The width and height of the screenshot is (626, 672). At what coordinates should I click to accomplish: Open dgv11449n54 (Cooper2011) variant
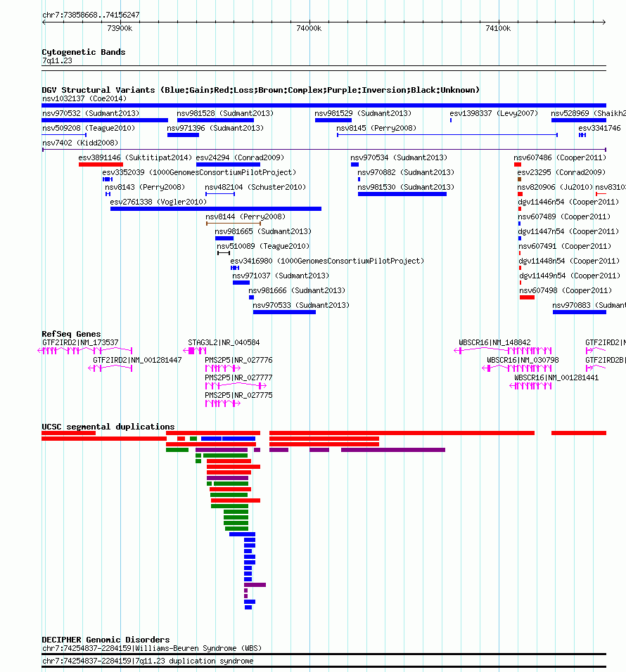tap(520, 283)
